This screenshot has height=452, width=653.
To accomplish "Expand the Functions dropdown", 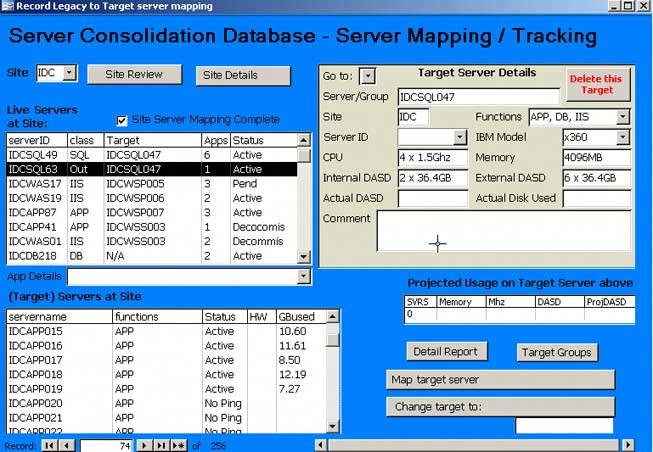I will [x=623, y=117].
